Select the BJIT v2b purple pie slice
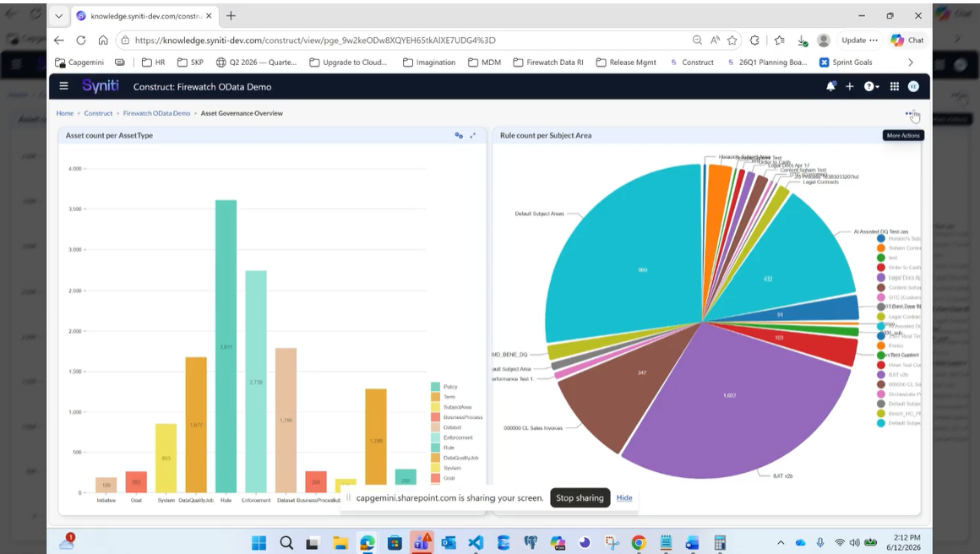 point(738,399)
